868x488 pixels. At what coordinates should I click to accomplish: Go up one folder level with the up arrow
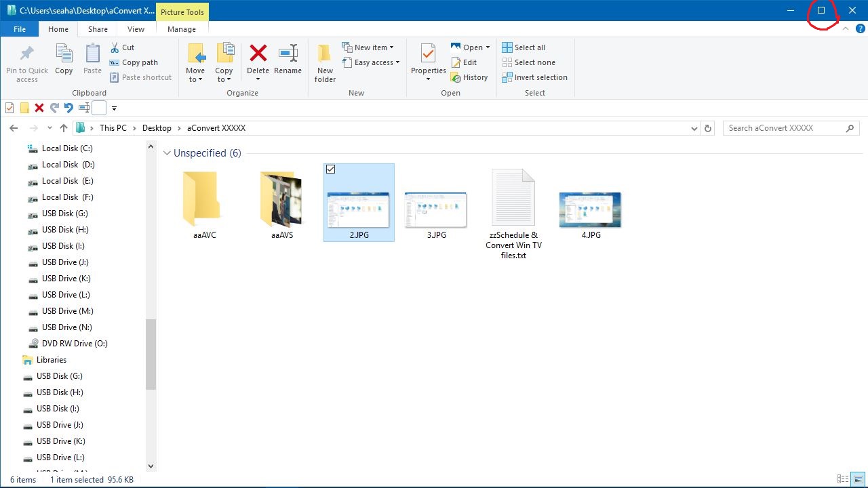pos(64,128)
